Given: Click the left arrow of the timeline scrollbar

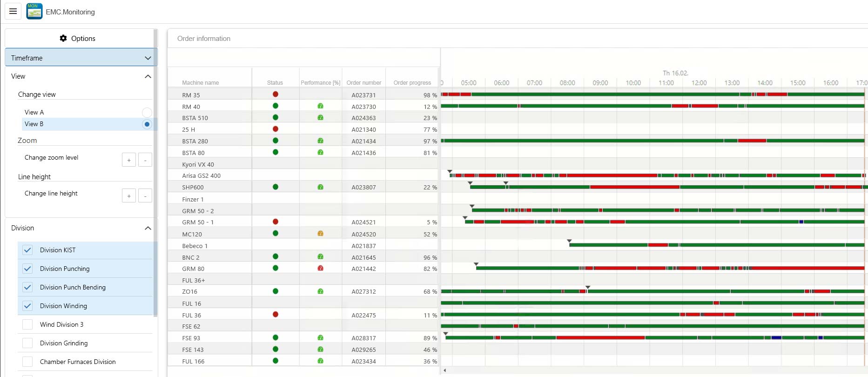Looking at the screenshot, I should [x=445, y=370].
